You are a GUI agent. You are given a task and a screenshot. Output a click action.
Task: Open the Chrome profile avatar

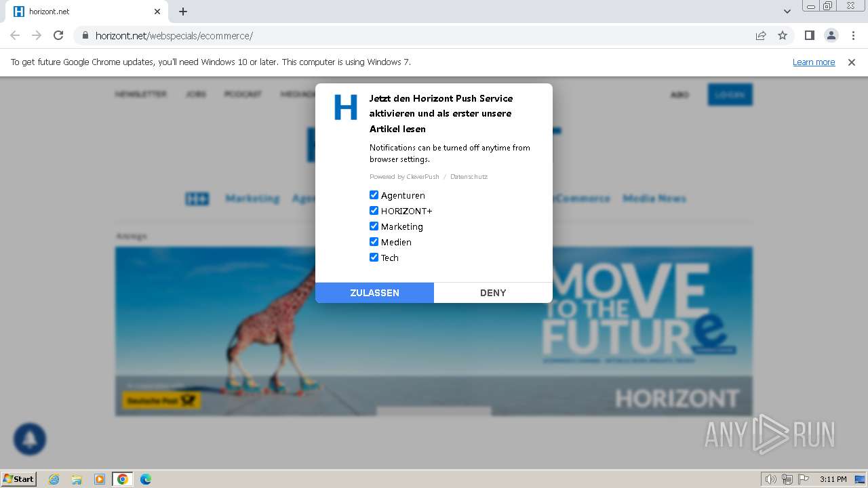pyautogui.click(x=831, y=35)
